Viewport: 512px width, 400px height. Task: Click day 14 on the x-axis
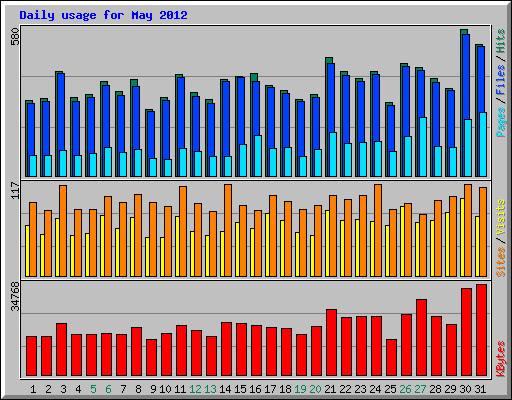pyautogui.click(x=225, y=389)
